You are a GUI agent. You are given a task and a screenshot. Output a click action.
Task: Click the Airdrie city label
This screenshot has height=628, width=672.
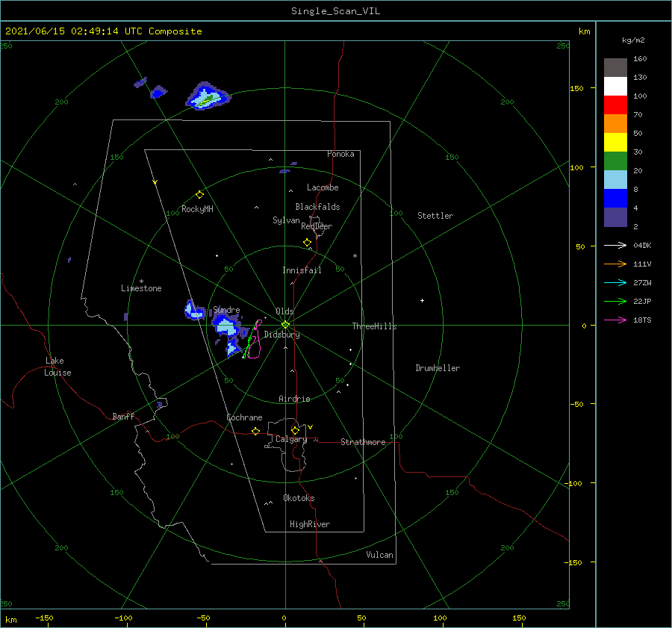click(294, 399)
